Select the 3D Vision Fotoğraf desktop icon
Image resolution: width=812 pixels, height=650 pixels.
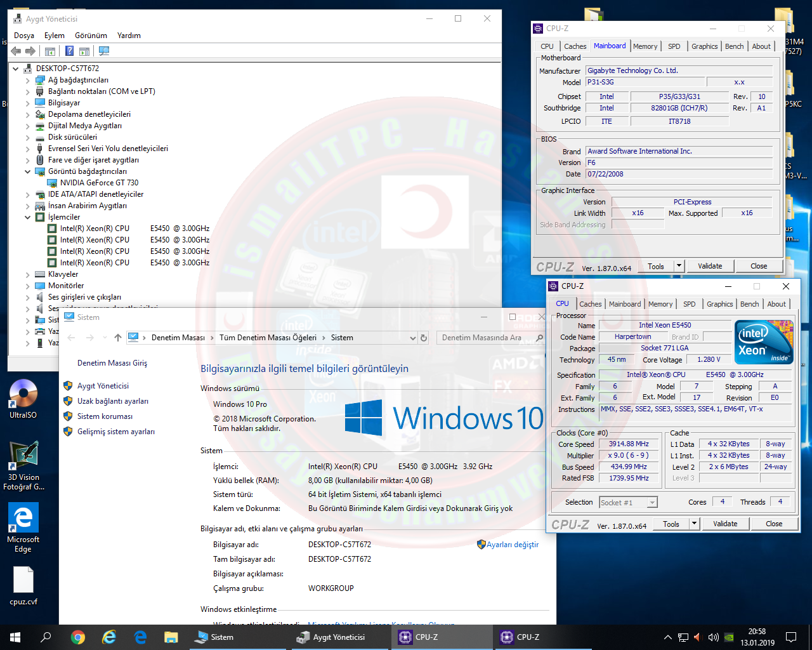click(x=23, y=466)
